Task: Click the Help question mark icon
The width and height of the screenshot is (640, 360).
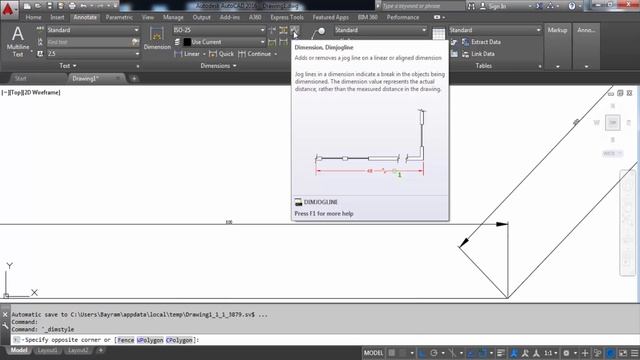Action: pos(572,6)
